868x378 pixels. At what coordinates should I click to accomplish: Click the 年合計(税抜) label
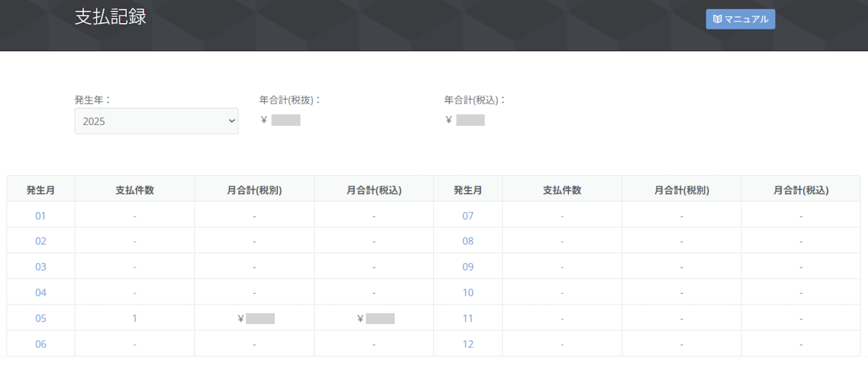[x=290, y=100]
